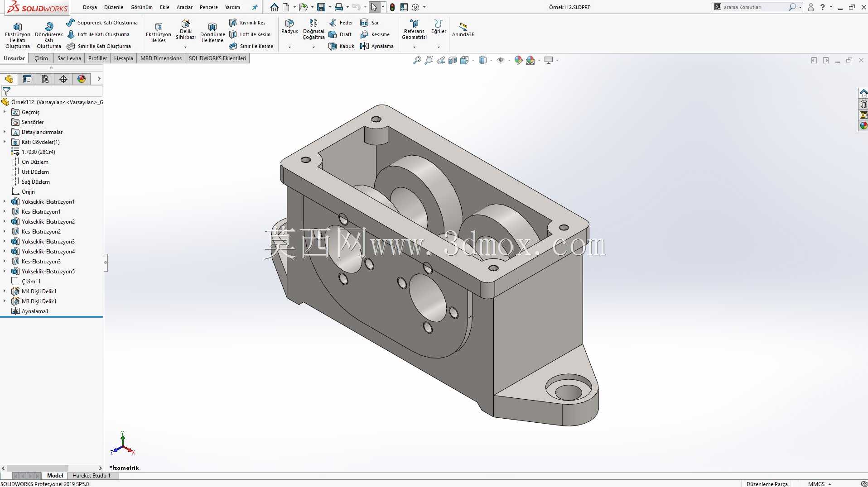Image resolution: width=868 pixels, height=487 pixels.
Task: Expand the Katı Gövdeler(1) node
Action: [x=5, y=142]
